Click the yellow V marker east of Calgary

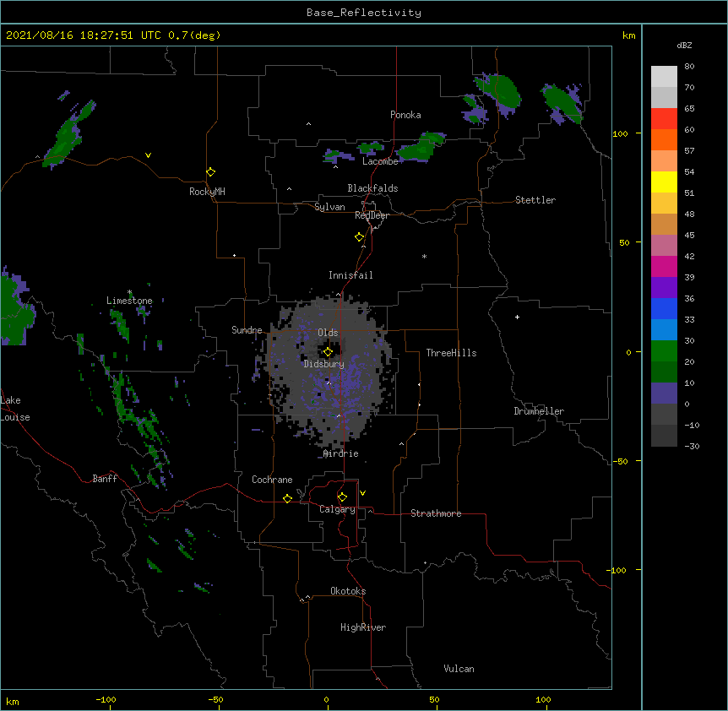point(362,493)
